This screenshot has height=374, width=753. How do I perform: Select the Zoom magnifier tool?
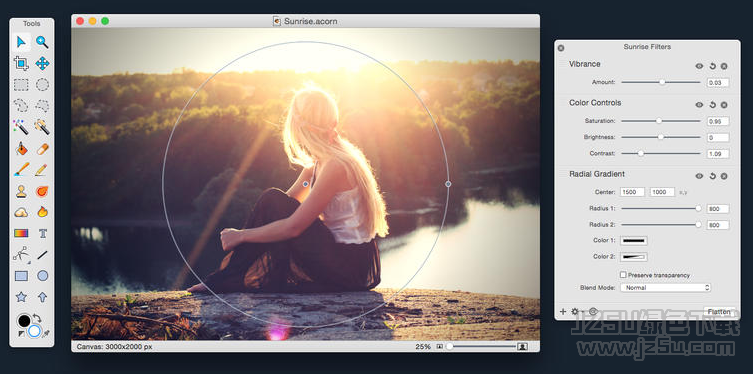[42, 42]
